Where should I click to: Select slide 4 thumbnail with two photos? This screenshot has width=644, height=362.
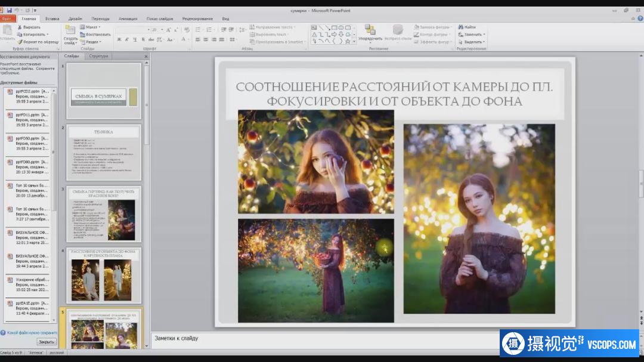click(x=104, y=276)
